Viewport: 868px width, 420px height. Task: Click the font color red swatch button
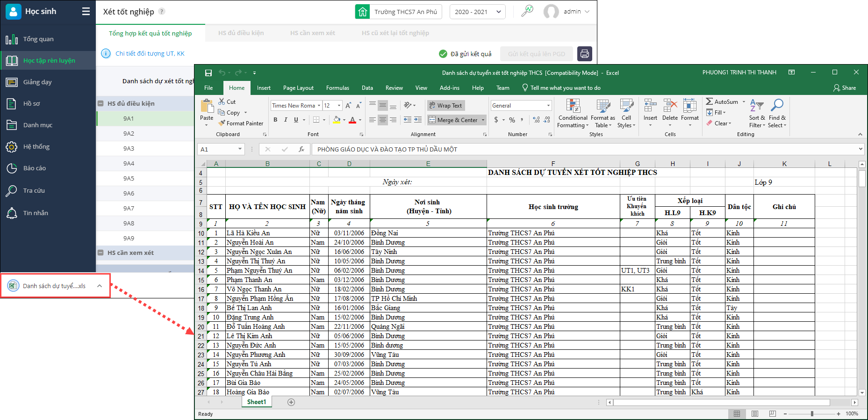pos(352,120)
